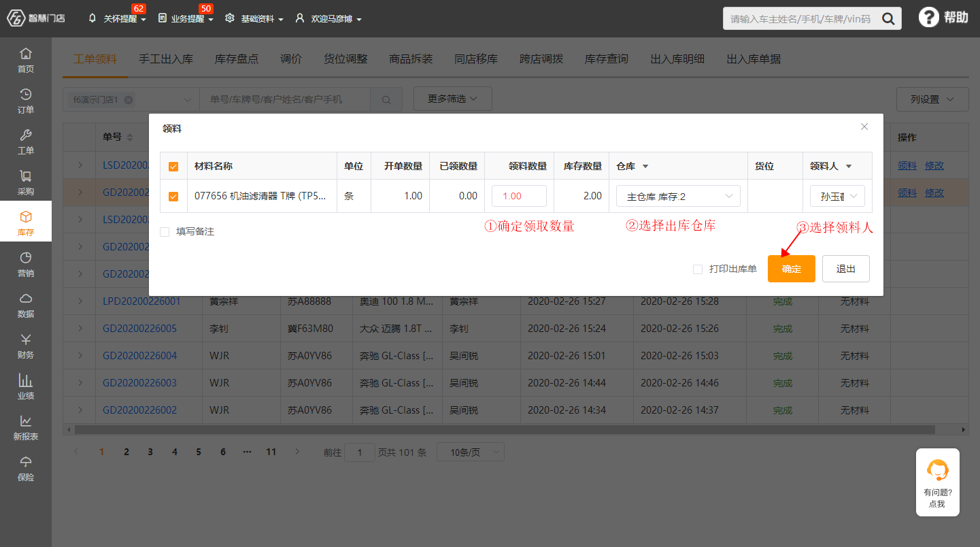Open the 领料人 column header dropdown arrow
Viewport: 980px width, 547px height.
tap(849, 167)
